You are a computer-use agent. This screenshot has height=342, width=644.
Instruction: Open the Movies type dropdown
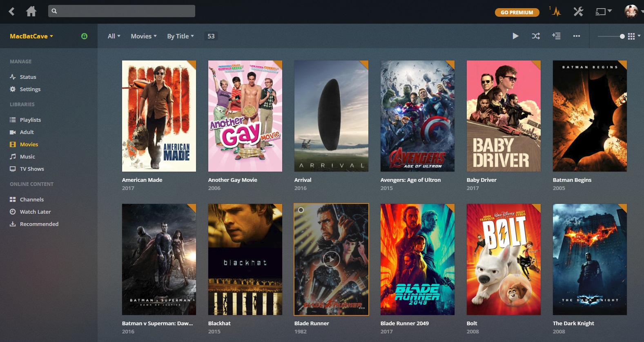tap(144, 36)
